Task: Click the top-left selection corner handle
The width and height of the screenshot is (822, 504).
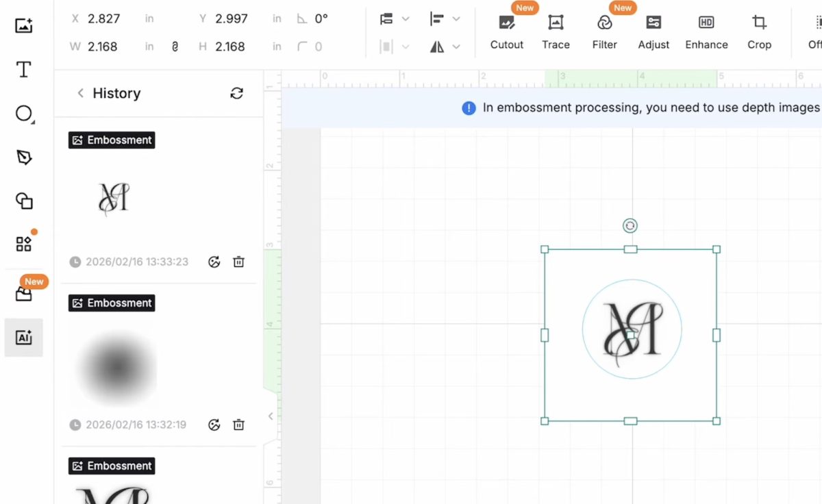Action: click(x=545, y=249)
